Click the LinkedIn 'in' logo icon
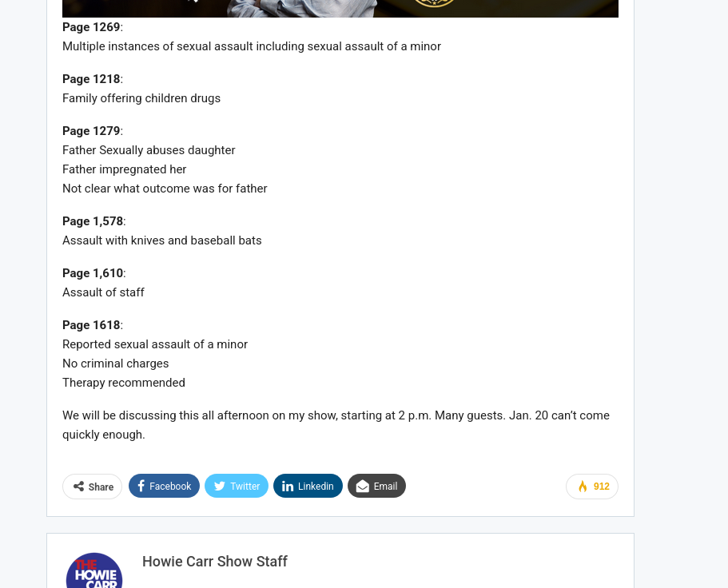728x588 pixels. click(288, 486)
